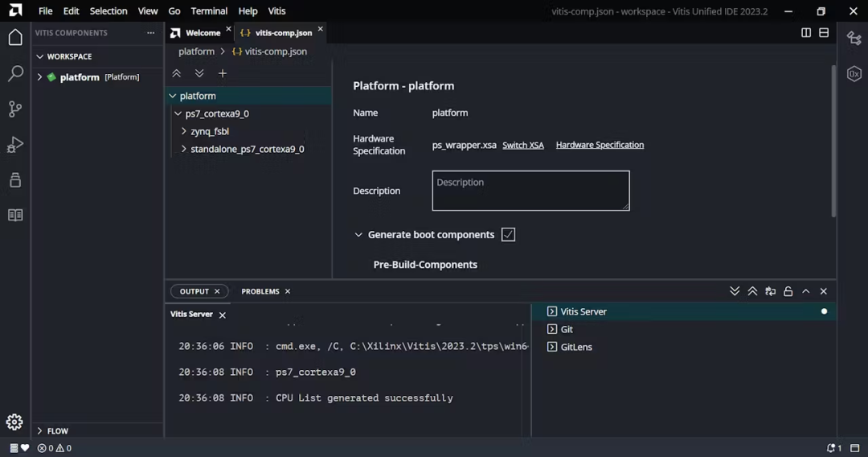Close the vitis-comp.json tab
Image resolution: width=868 pixels, height=457 pixels.
pos(320,29)
